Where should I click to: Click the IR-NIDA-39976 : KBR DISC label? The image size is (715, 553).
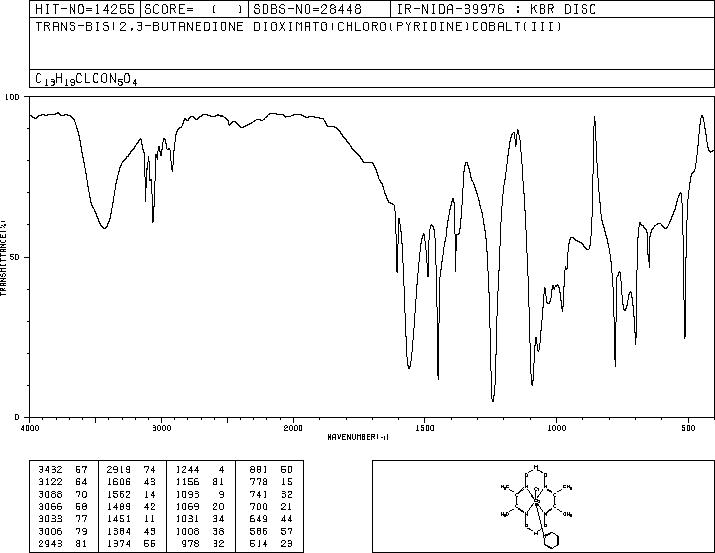tap(496, 9)
